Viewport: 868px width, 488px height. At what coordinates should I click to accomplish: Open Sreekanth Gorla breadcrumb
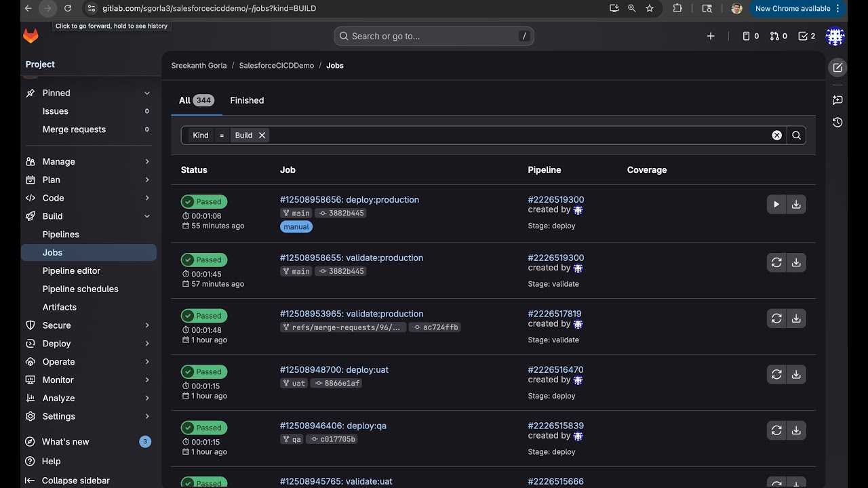point(199,66)
